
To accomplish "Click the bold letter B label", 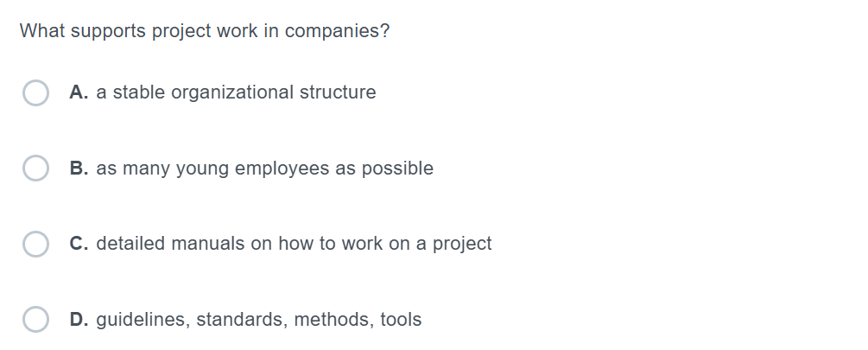I will click(79, 169).
